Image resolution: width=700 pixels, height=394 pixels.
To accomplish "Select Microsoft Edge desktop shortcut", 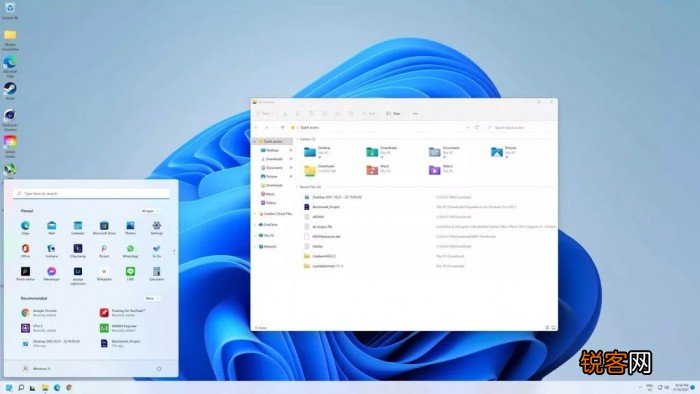I will (x=10, y=66).
